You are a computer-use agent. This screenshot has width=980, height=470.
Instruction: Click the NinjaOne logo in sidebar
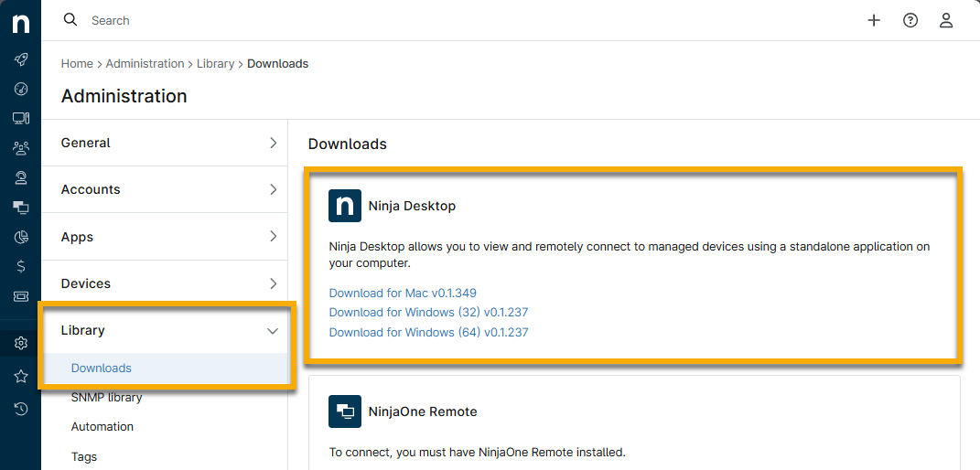click(x=20, y=22)
